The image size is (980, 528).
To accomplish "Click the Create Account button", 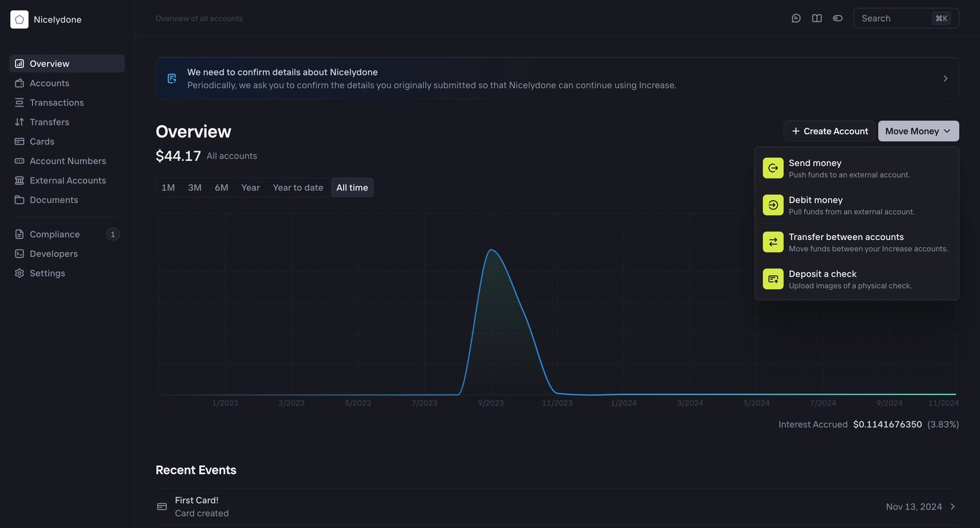I will coord(829,131).
